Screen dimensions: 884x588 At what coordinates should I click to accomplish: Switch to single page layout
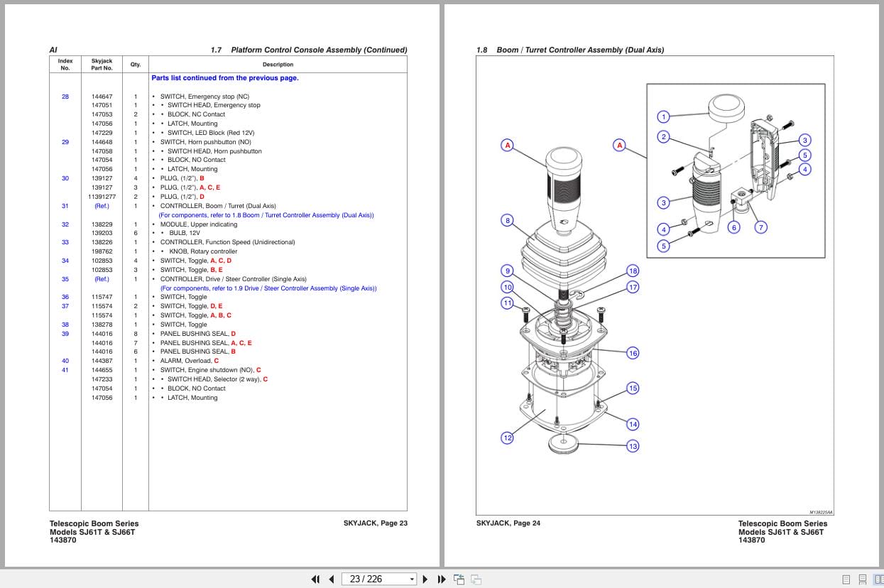click(x=846, y=579)
